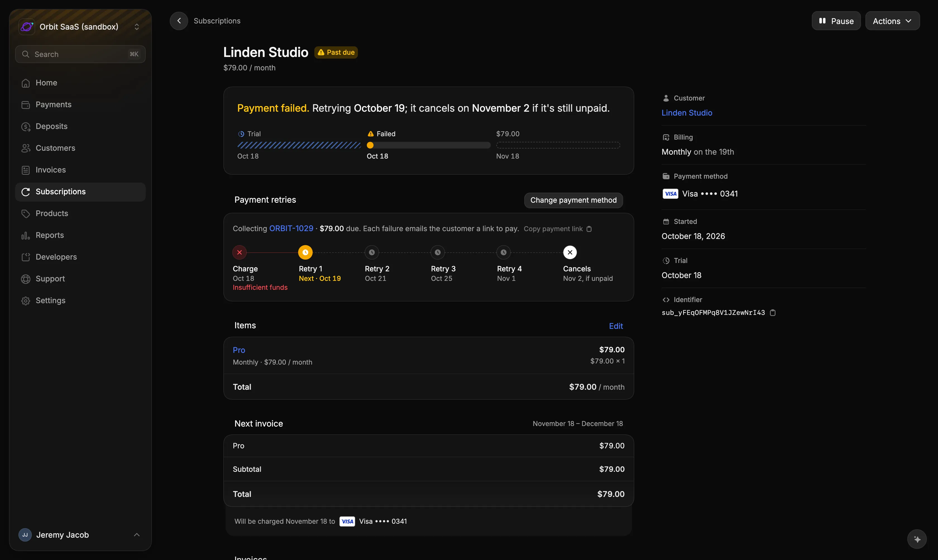The width and height of the screenshot is (938, 560).
Task: Click the Orbit SaaS planet logo icon
Action: tap(27, 27)
